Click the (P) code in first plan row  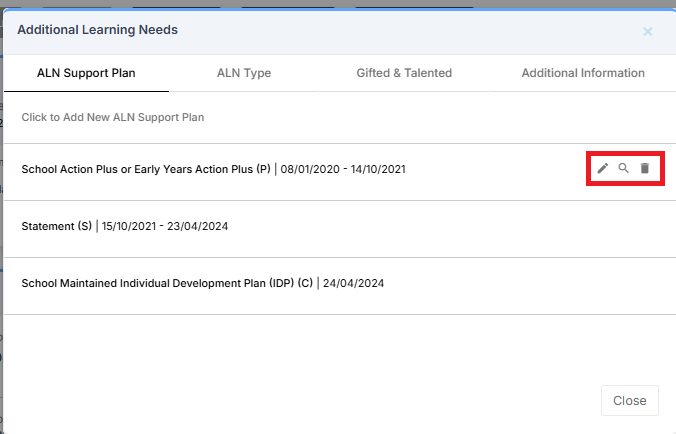point(263,170)
